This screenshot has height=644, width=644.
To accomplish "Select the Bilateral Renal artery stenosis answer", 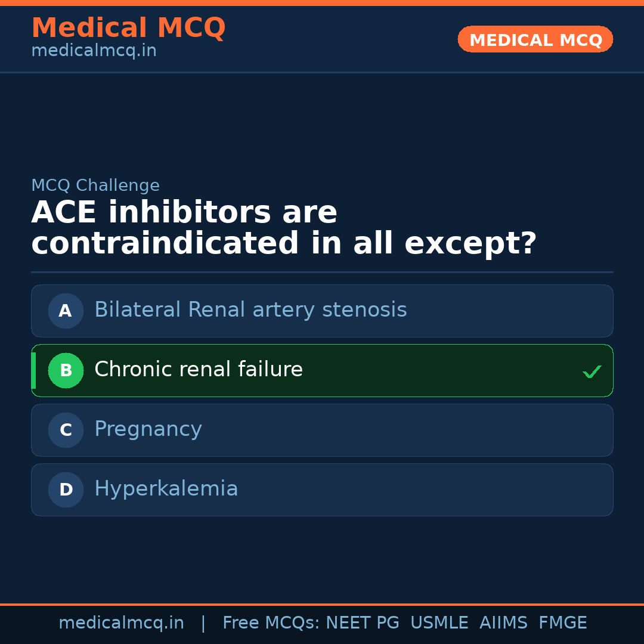I will pos(250,310).
